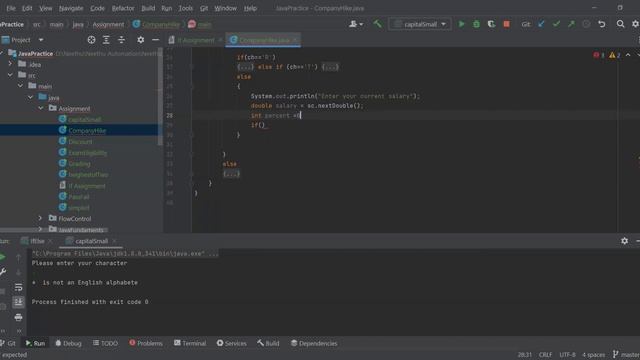
Task: Rollback changes with the undo arrow icon
Action: [x=602, y=24]
